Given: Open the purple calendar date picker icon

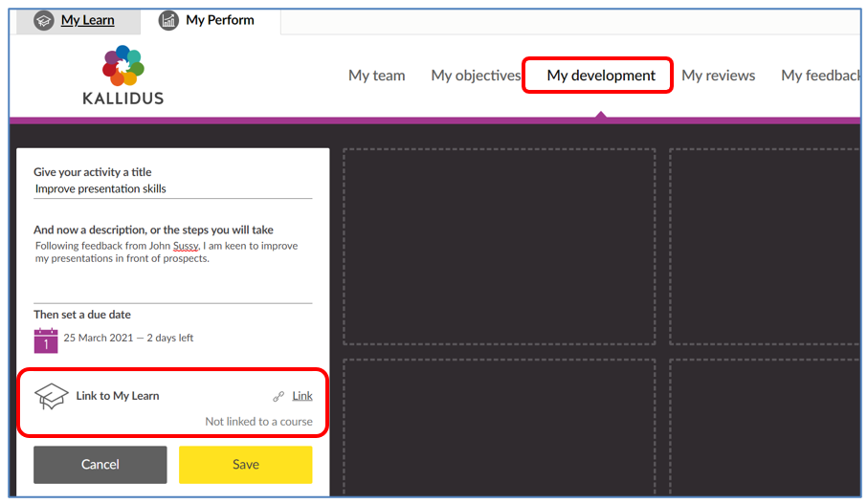Looking at the screenshot, I should tap(46, 340).
